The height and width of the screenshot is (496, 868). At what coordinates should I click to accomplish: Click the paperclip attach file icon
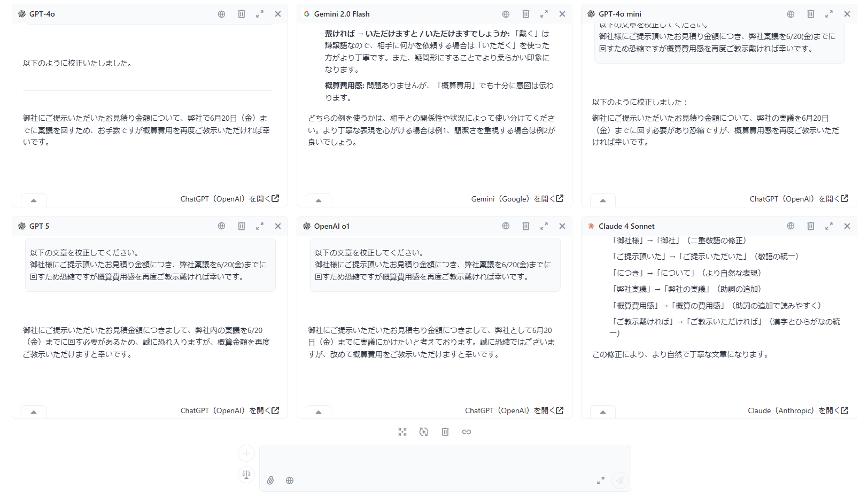[270, 480]
